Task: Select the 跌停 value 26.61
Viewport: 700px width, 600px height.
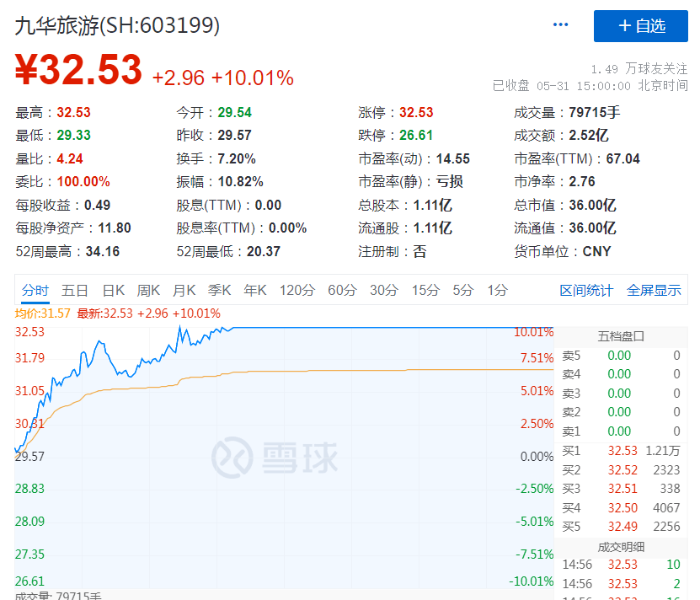Action: point(416,135)
